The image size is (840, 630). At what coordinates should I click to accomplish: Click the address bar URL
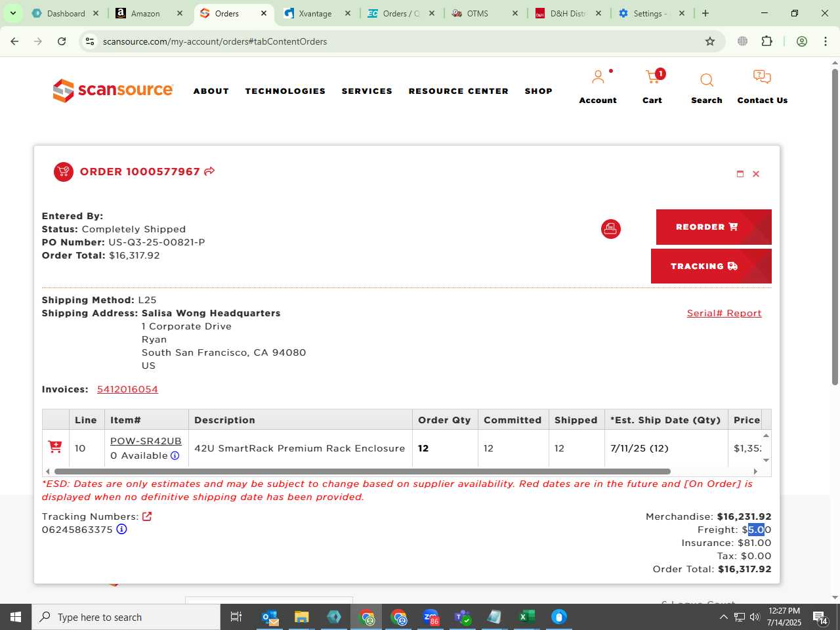[x=215, y=41]
